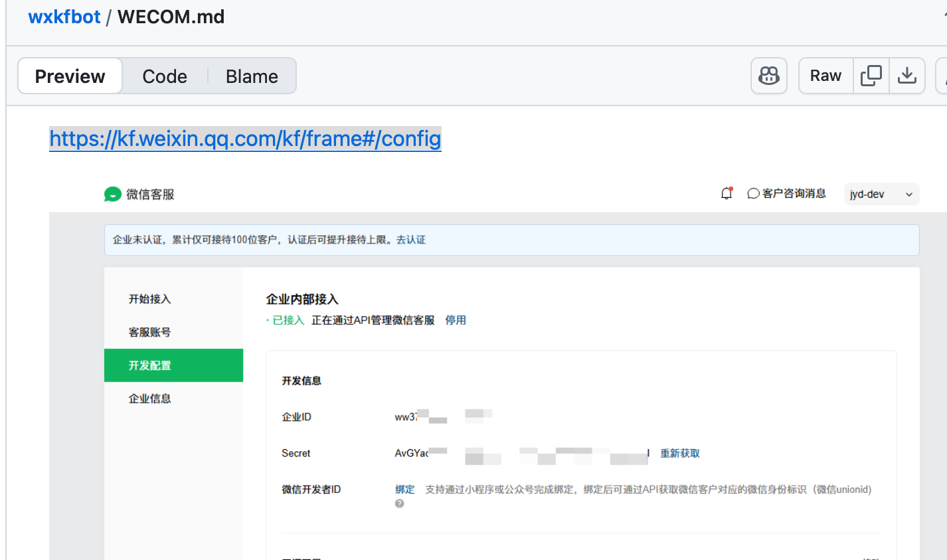Click the Secret label
Screen dimensions: 947x560
click(x=296, y=453)
